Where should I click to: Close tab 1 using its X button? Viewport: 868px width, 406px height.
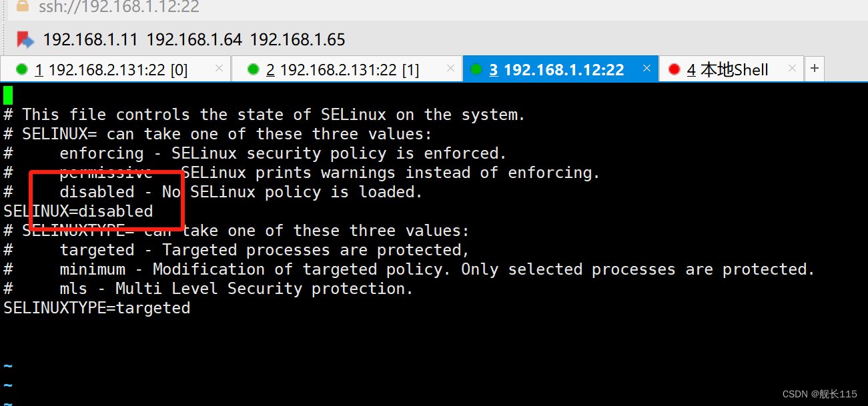pos(219,68)
